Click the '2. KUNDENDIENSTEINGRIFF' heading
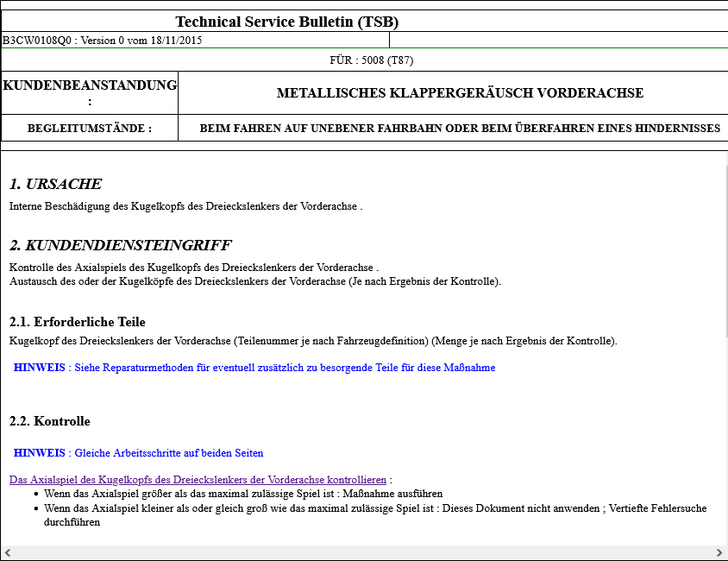The image size is (728, 561). tap(120, 245)
